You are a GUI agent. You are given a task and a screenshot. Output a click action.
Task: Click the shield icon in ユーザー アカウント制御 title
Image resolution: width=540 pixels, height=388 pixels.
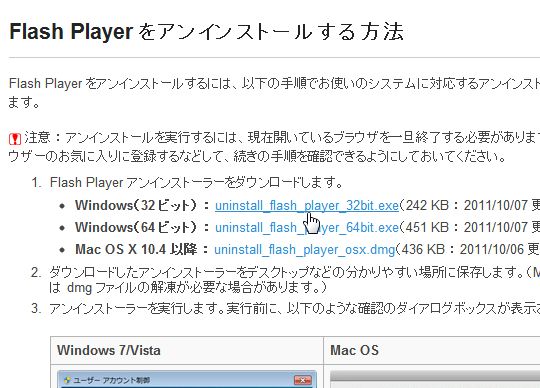(68, 380)
